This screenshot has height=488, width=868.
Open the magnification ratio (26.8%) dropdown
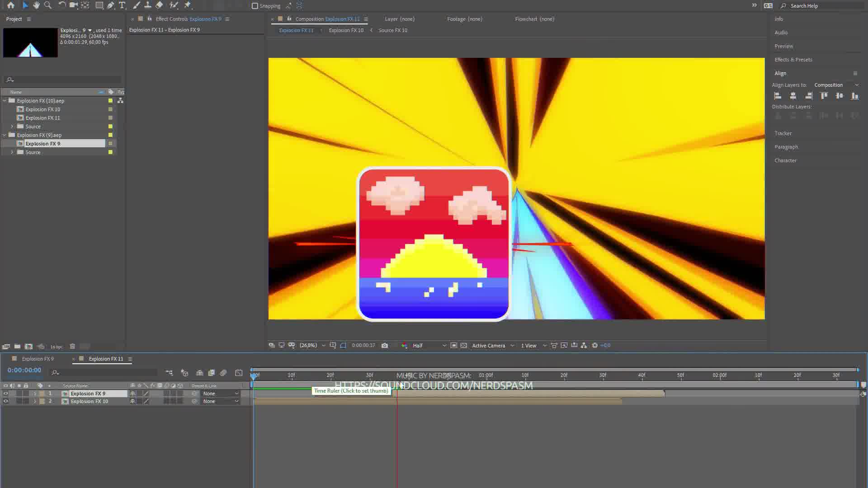312,346
